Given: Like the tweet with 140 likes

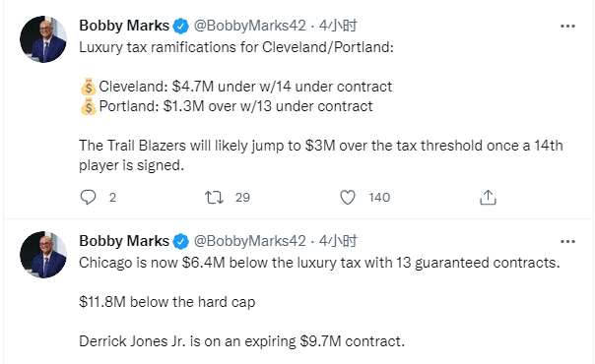Looking at the screenshot, I should pos(348,198).
